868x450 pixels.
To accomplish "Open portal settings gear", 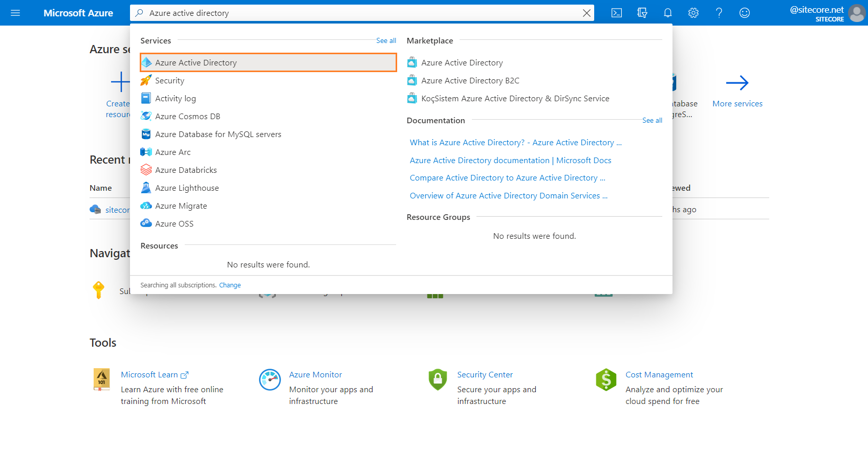I will pyautogui.click(x=693, y=13).
